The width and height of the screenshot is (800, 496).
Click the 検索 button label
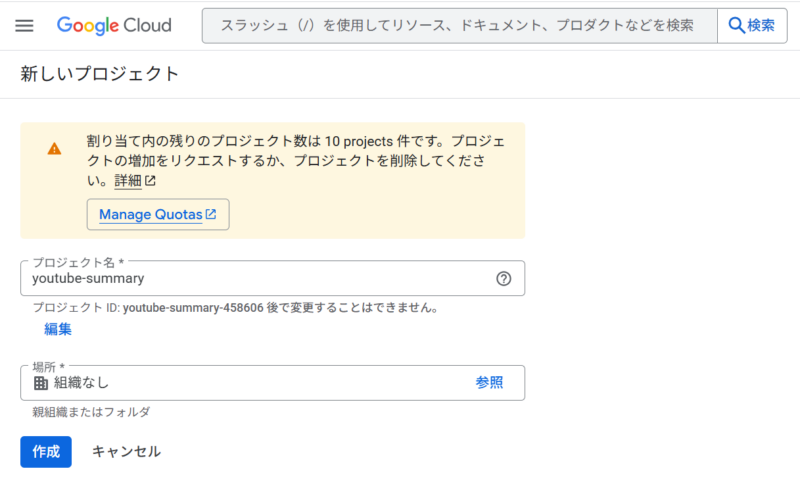click(x=761, y=25)
